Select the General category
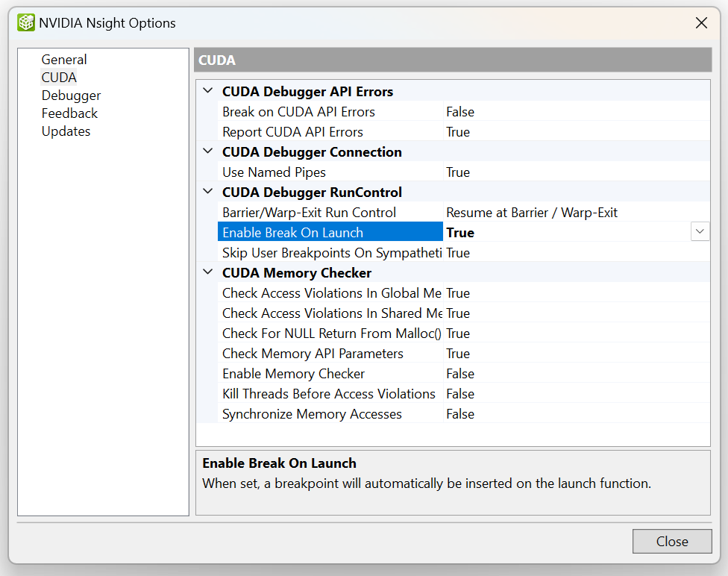The width and height of the screenshot is (728, 576). click(x=64, y=59)
